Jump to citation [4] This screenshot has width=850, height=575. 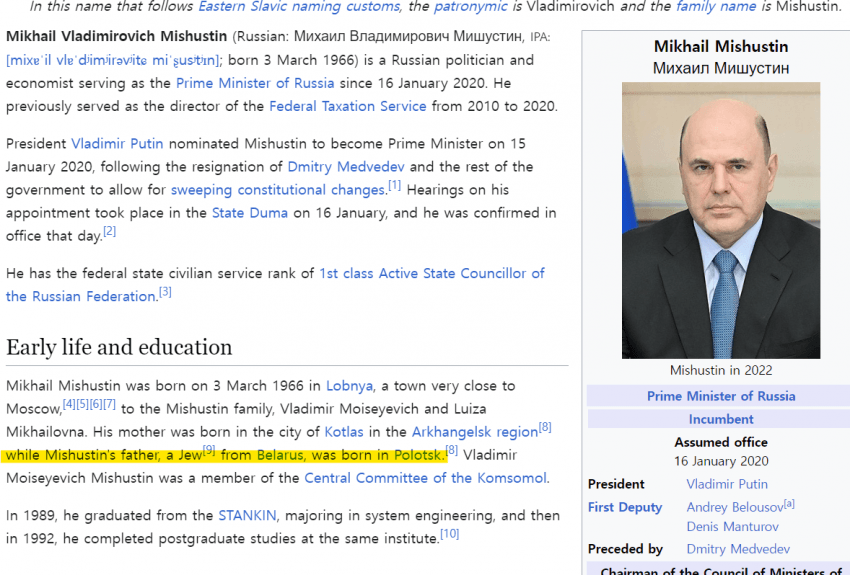(69, 404)
